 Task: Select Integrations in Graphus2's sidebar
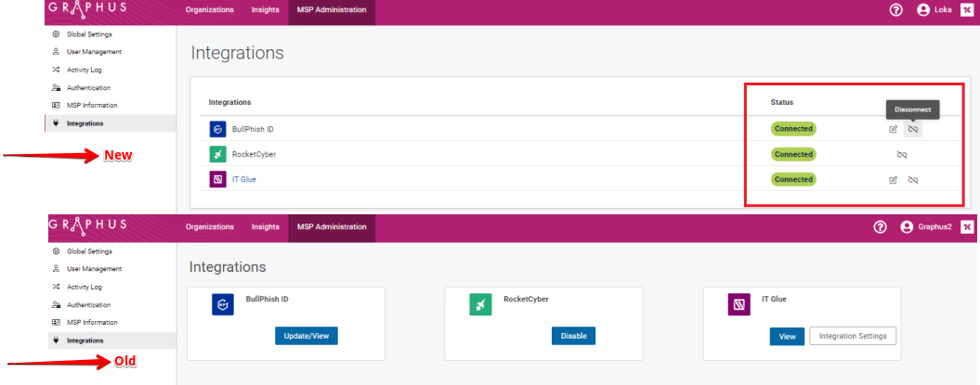(112, 340)
